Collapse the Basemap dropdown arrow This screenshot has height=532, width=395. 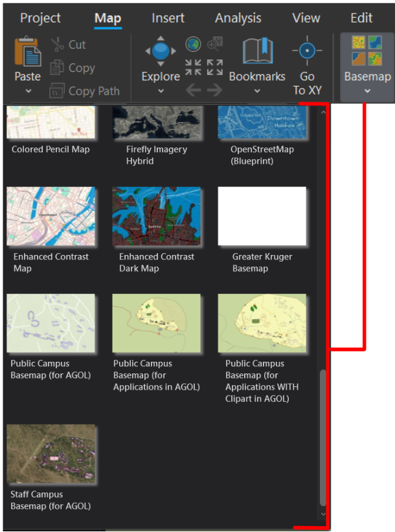(x=367, y=91)
